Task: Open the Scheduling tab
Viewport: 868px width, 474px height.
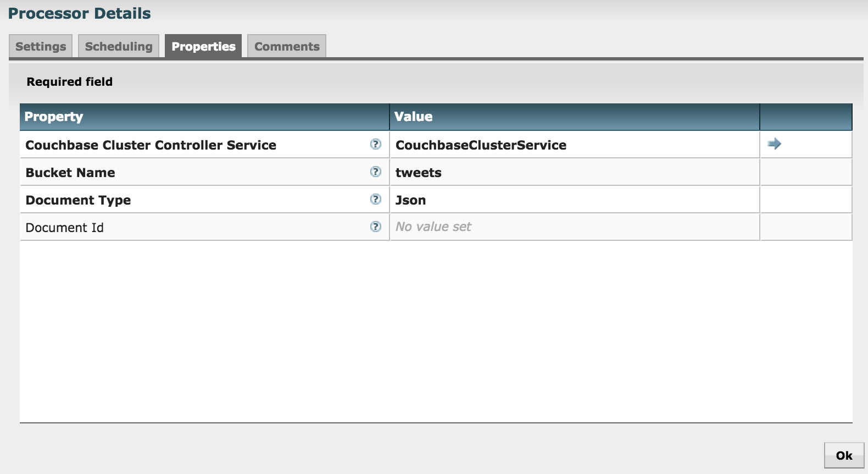Action: pos(119,46)
